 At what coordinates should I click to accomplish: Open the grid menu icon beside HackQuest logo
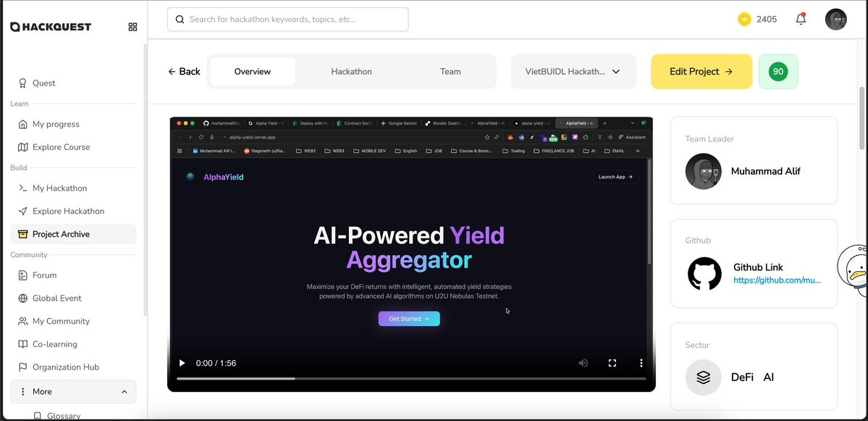133,27
